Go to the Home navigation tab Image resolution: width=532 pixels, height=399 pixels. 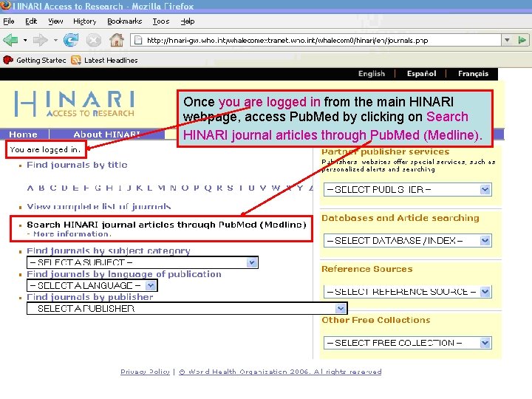pyautogui.click(x=23, y=134)
